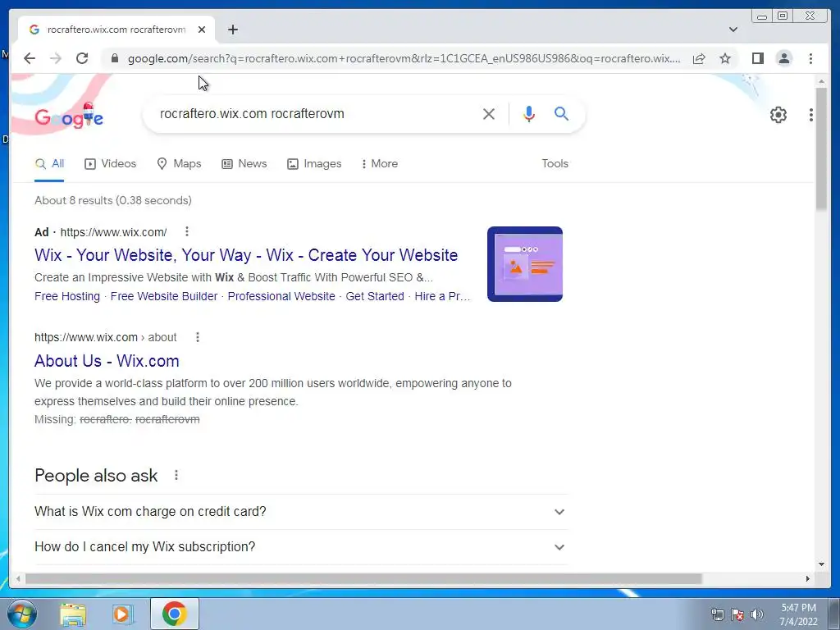Open the volume control in tray
Viewport: 840px width, 630px height.
756,614
